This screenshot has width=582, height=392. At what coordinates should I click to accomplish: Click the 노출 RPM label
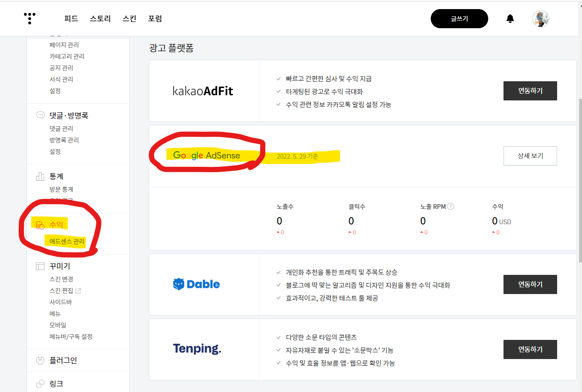click(433, 207)
